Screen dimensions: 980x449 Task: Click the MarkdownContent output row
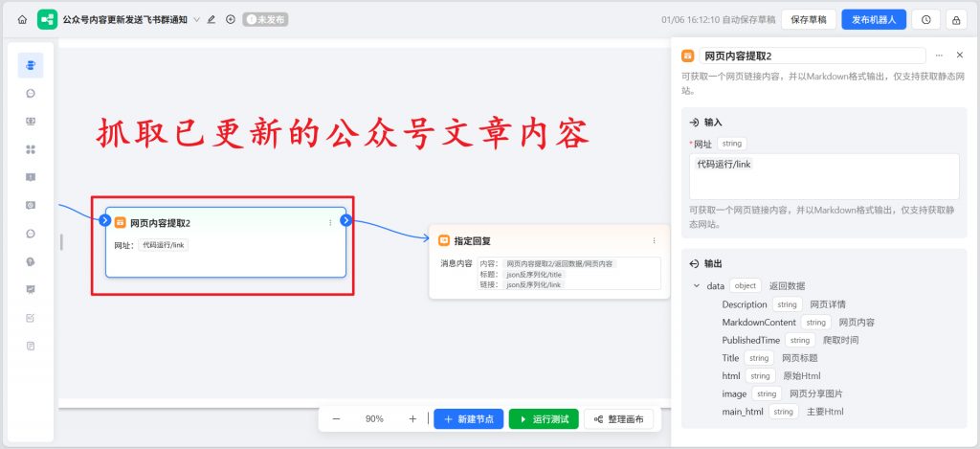[x=798, y=323]
